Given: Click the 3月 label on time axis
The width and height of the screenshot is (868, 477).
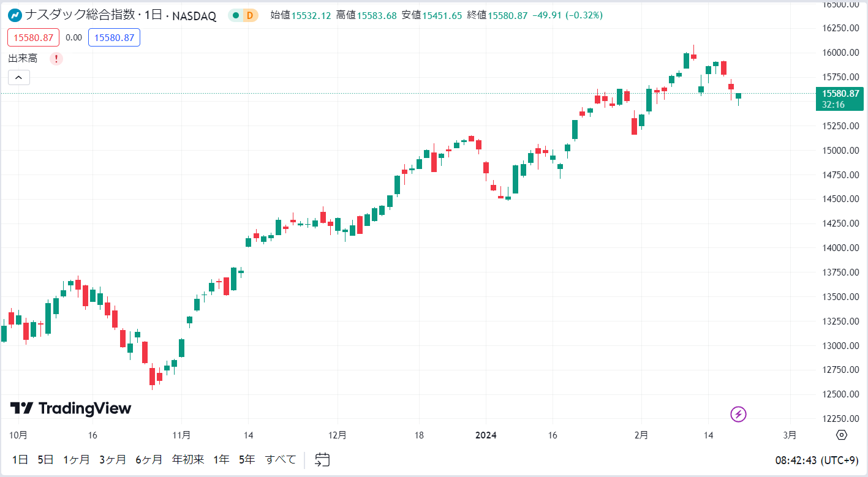Looking at the screenshot, I should tap(790, 435).
